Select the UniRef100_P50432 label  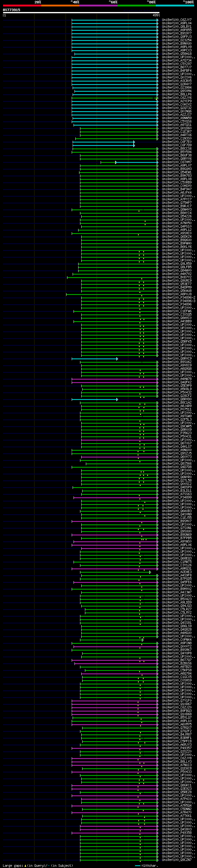176,392
